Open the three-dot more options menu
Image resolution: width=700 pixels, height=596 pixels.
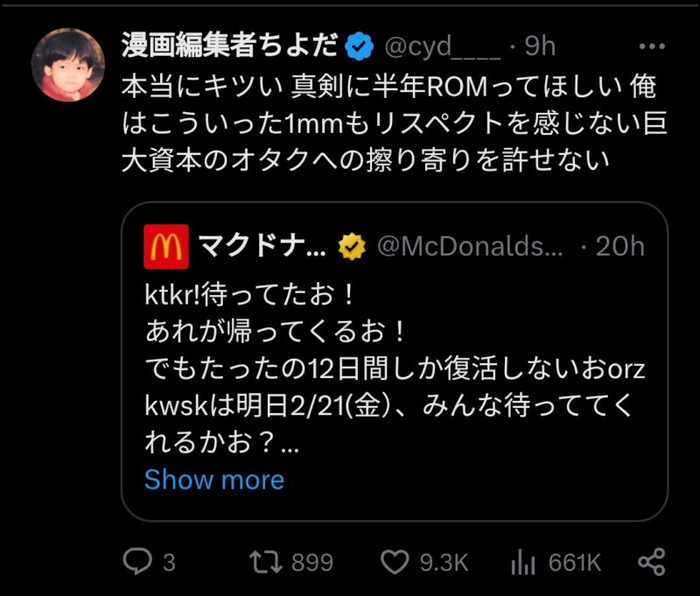[651, 46]
